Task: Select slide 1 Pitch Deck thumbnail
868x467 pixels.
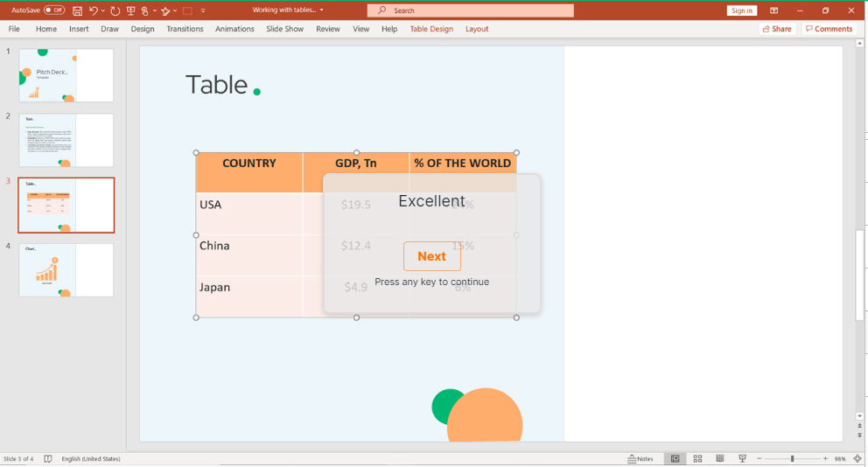Action: pyautogui.click(x=66, y=75)
